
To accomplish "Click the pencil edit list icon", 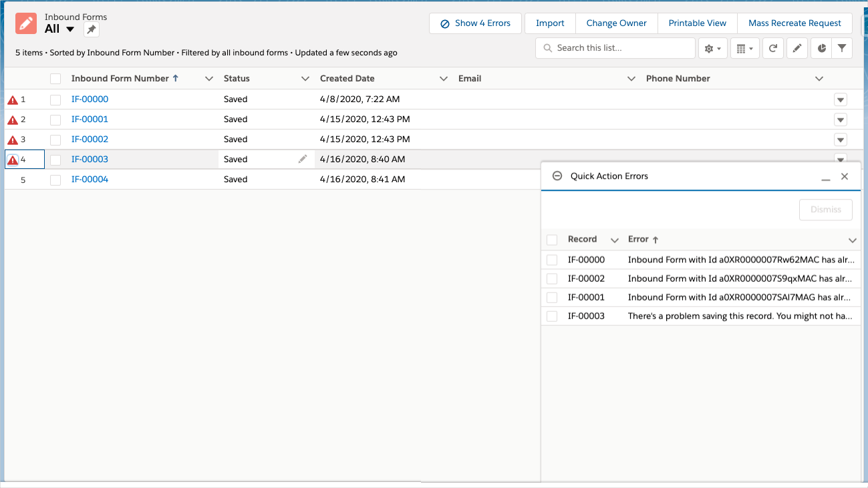I will (796, 48).
